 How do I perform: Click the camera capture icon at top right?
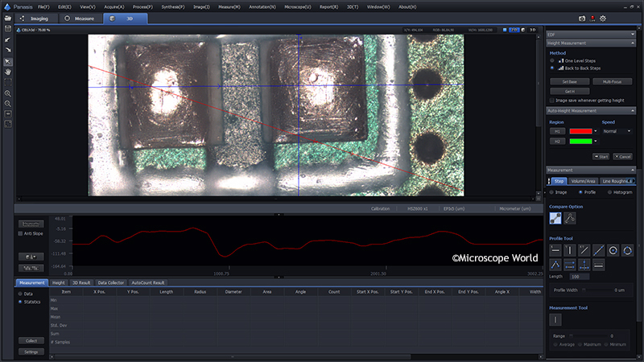point(582,19)
